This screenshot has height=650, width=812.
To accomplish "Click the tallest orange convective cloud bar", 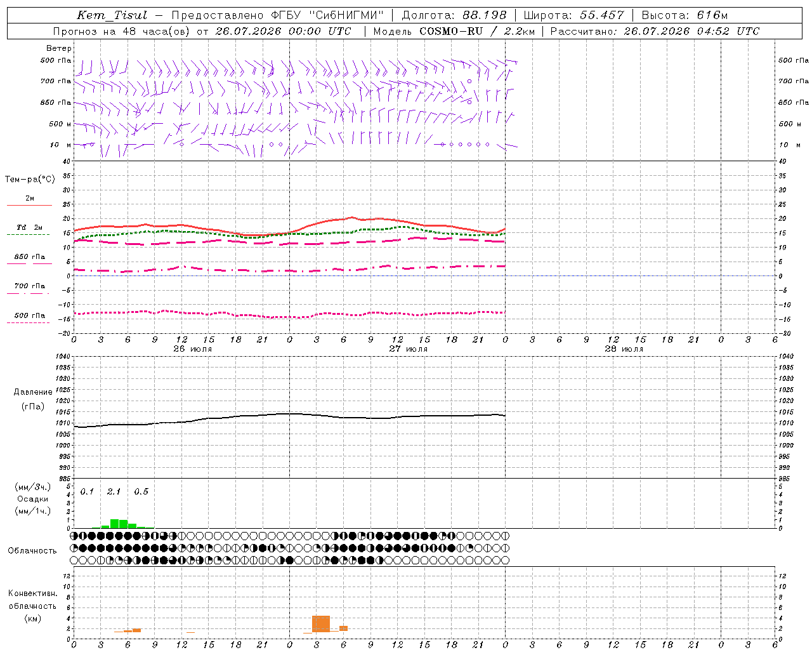I will click(321, 623).
